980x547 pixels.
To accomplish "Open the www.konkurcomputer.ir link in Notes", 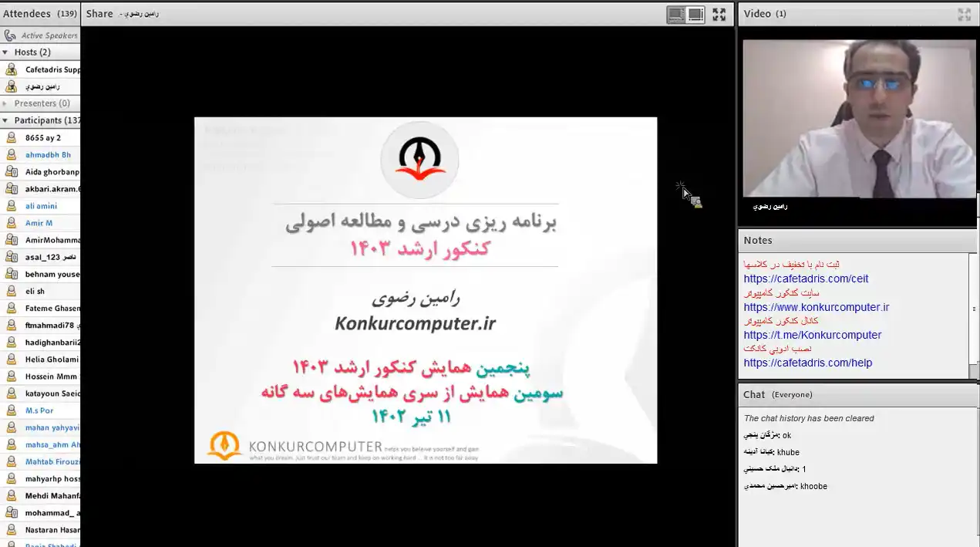I will tap(817, 307).
